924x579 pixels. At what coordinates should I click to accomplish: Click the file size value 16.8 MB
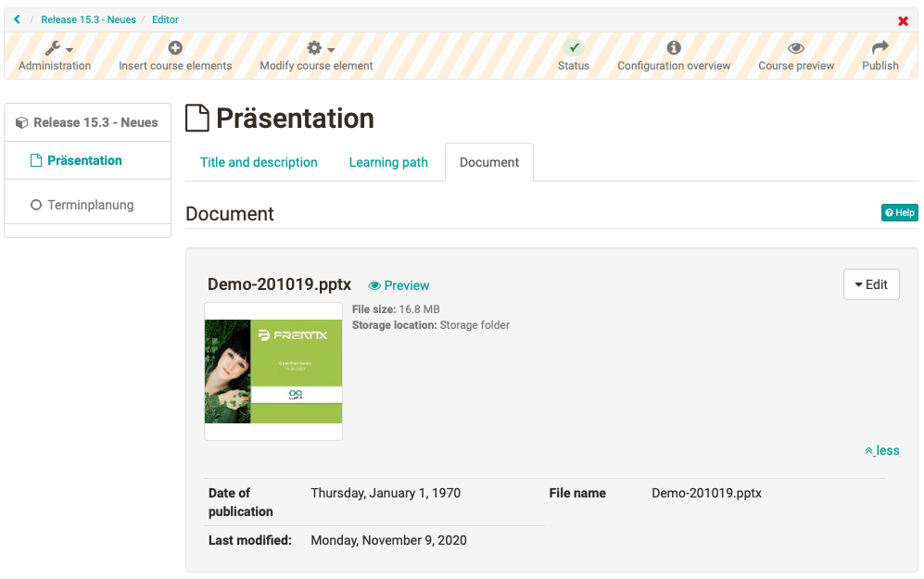point(419,309)
